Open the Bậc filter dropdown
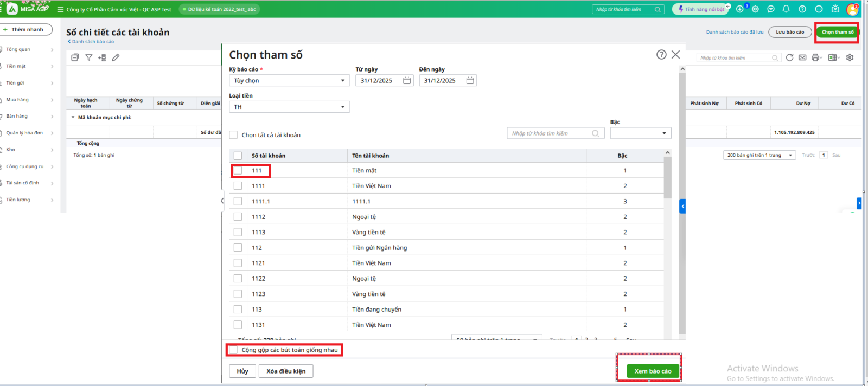This screenshot has width=868, height=386. click(x=641, y=133)
